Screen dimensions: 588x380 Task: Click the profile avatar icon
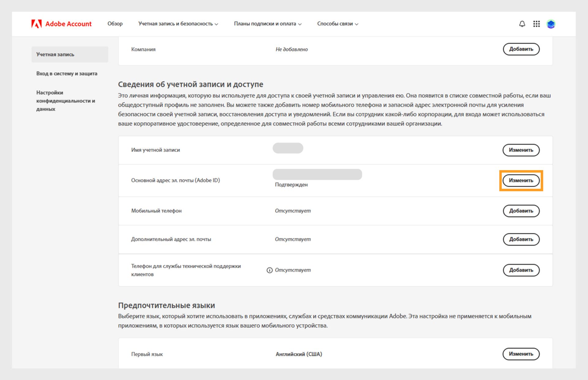(551, 24)
